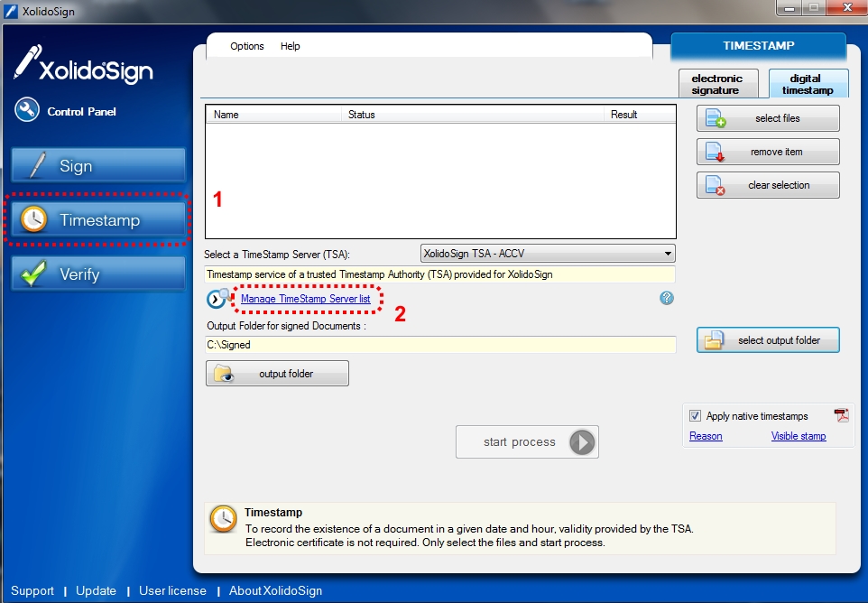Open the Sign section in the sidebar
The width and height of the screenshot is (868, 603).
pyautogui.click(x=98, y=165)
